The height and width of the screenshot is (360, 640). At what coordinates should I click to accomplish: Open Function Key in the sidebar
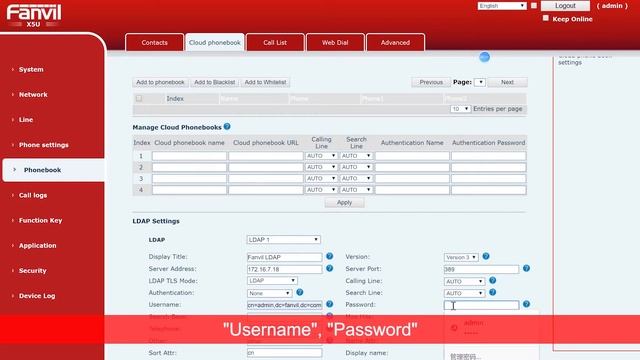(40, 220)
